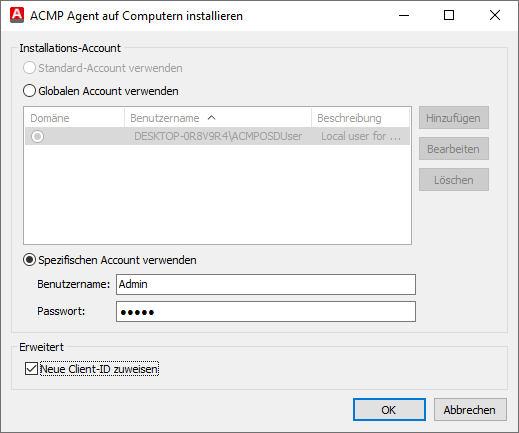
Task: Click the Erweitert group title
Action: click(x=41, y=347)
